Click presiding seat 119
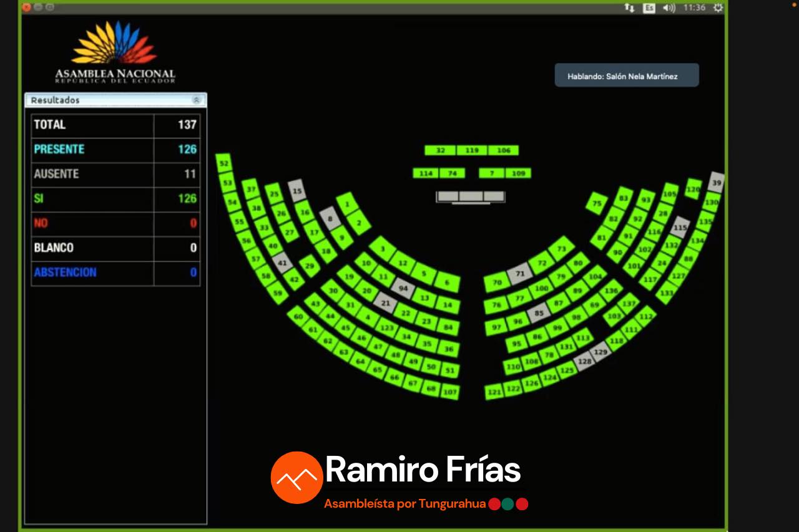Image resolution: width=799 pixels, height=532 pixels. [472, 150]
